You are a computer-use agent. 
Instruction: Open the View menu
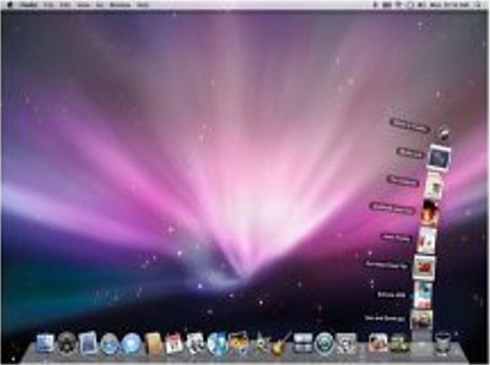[x=83, y=5]
